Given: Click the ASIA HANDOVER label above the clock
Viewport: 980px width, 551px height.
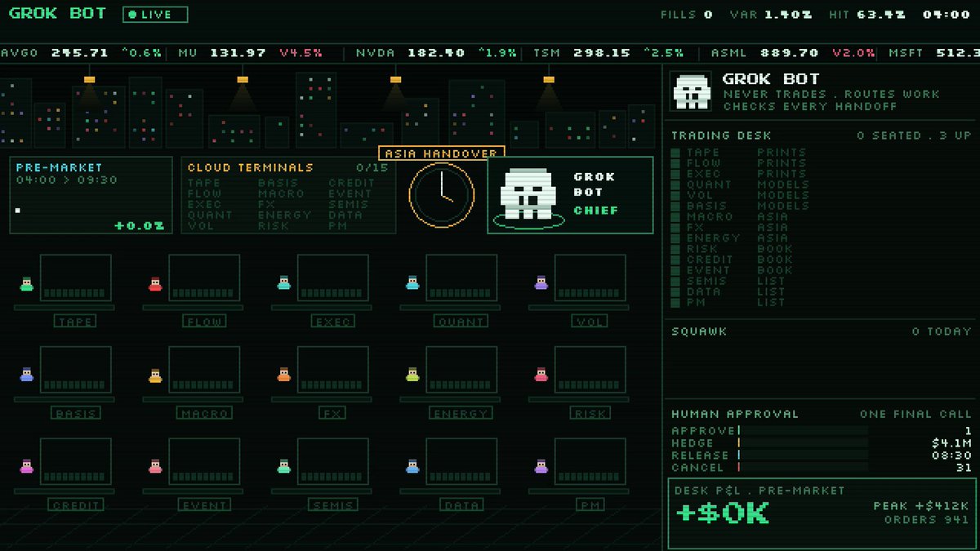Looking at the screenshot, I should (442, 153).
